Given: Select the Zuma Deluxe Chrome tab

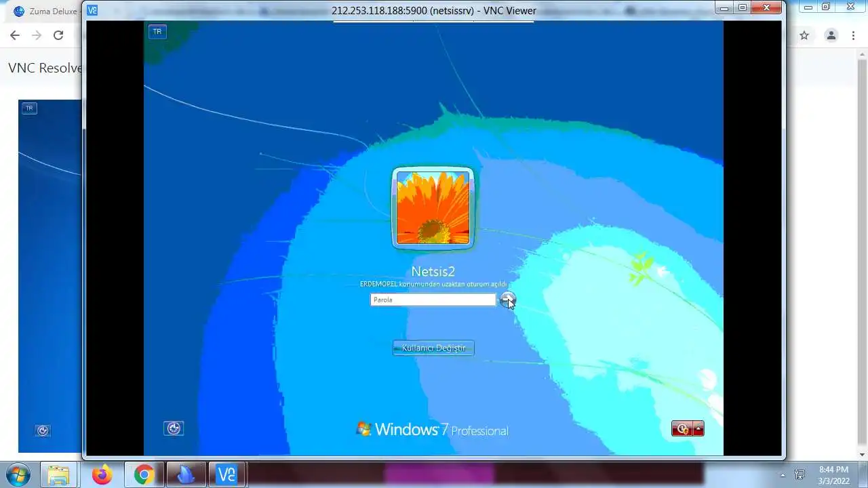Looking at the screenshot, I should [x=45, y=11].
